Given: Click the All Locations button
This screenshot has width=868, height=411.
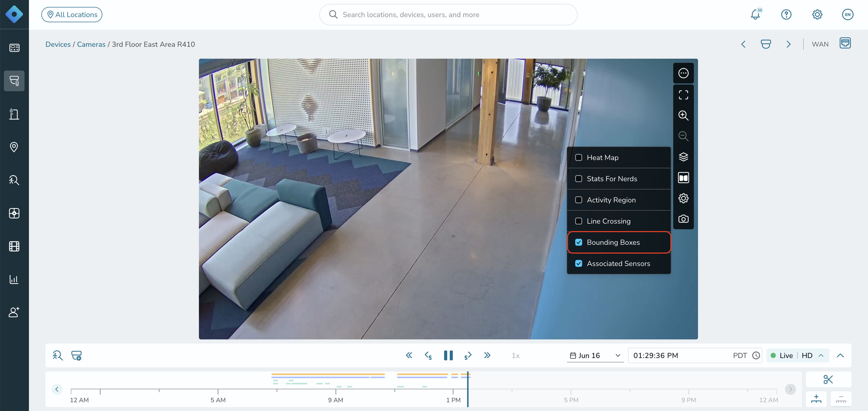Looking at the screenshot, I should (72, 14).
